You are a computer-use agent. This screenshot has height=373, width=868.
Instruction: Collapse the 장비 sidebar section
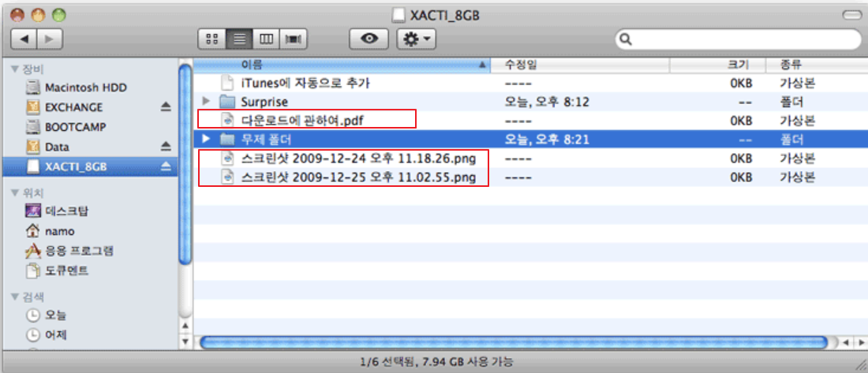(15, 69)
